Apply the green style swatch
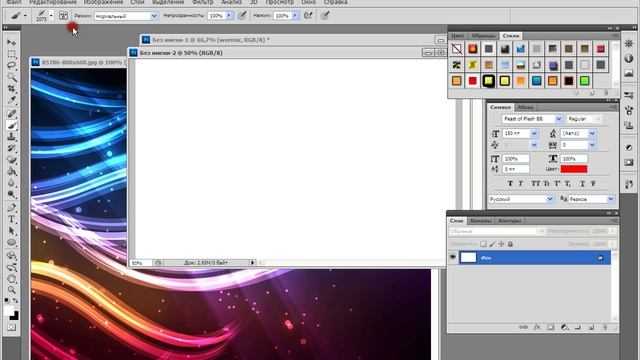 (584, 81)
